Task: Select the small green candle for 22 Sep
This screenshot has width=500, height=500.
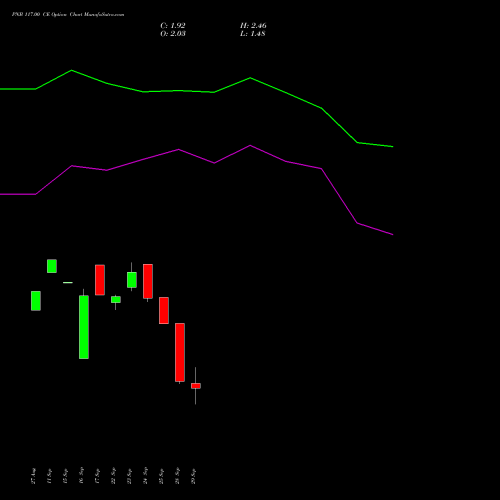Action: pos(116,300)
